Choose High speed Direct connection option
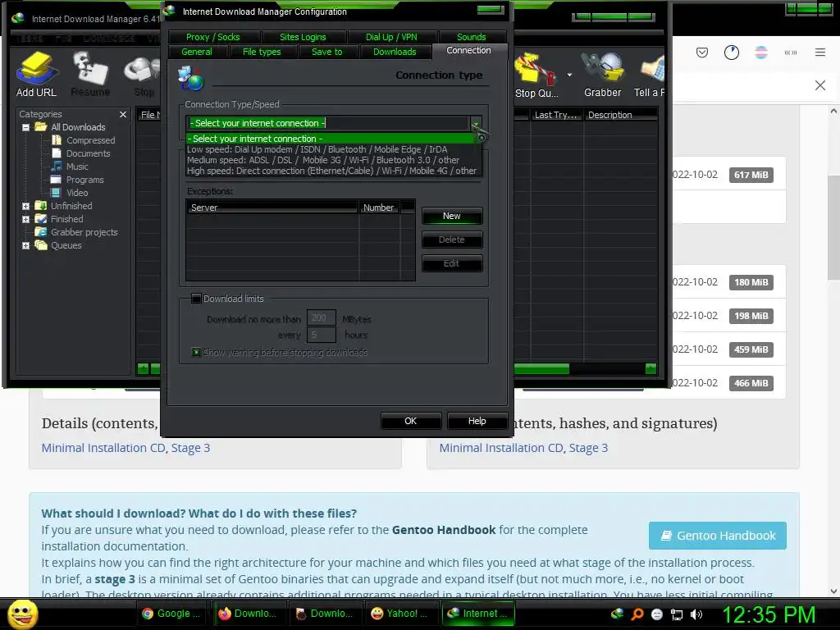This screenshot has height=630, width=840. [x=334, y=171]
